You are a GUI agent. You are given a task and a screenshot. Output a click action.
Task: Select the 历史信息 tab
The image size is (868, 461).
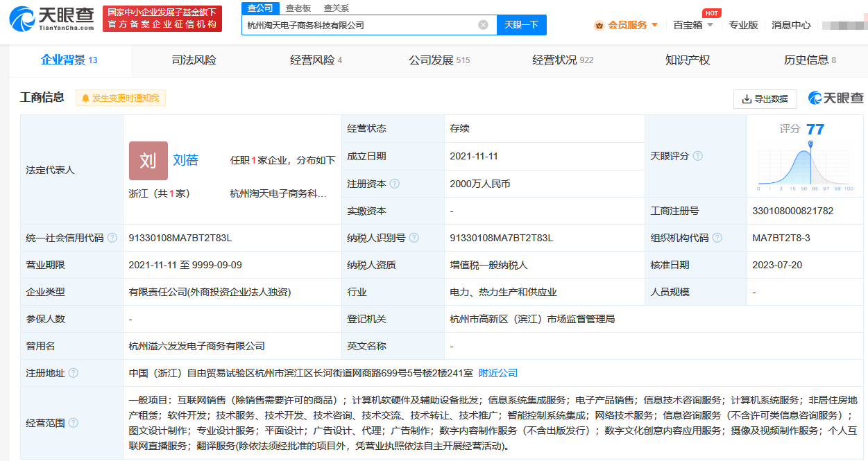tap(810, 60)
